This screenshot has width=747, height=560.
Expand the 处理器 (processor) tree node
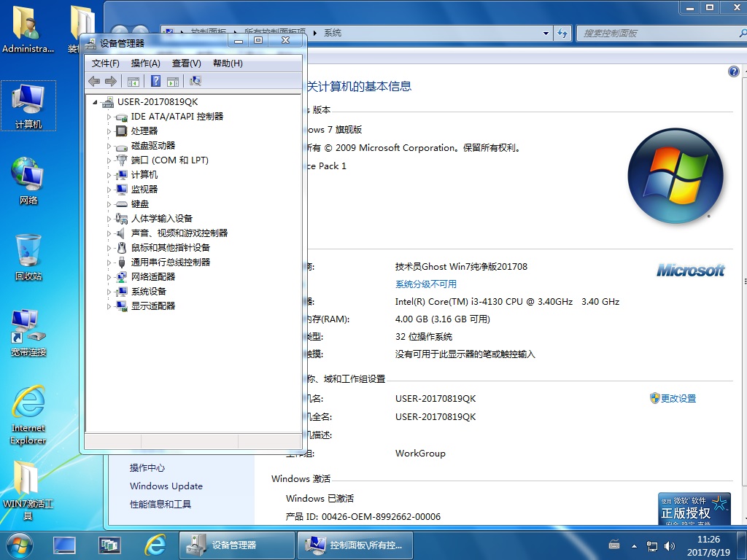tap(110, 131)
